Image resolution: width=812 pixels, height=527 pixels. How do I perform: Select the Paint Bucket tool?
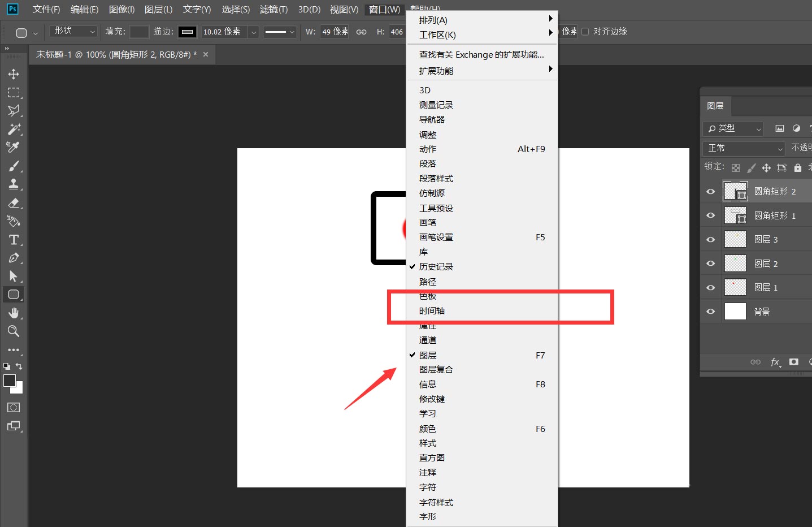click(x=14, y=221)
